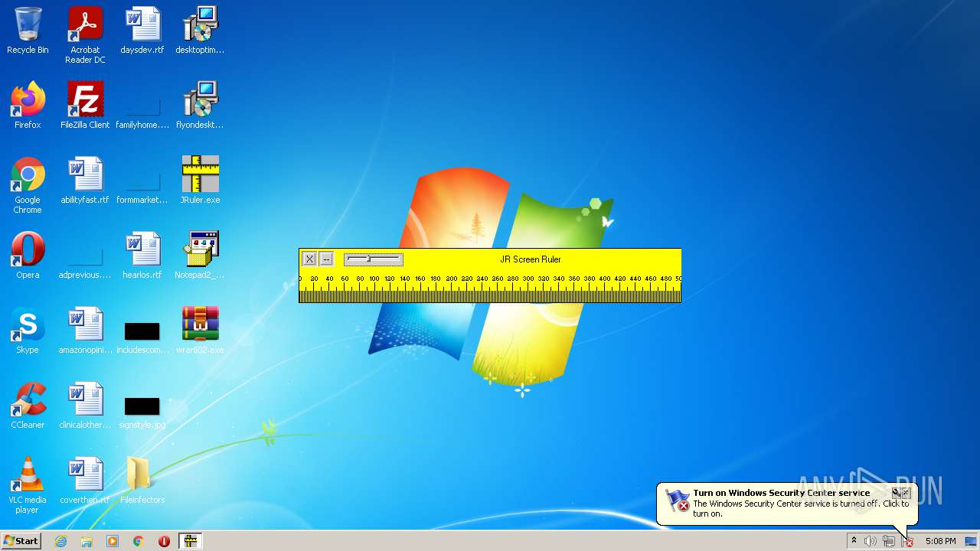Open the Fileinfectors folder
This screenshot has width=980, height=551.
[x=142, y=481]
